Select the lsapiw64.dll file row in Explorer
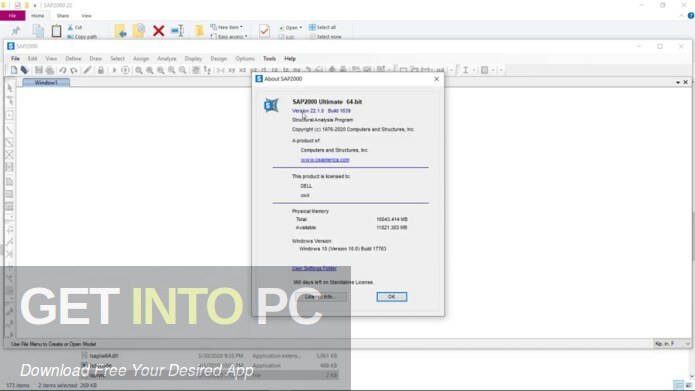The height and width of the screenshot is (391, 695). (x=209, y=356)
